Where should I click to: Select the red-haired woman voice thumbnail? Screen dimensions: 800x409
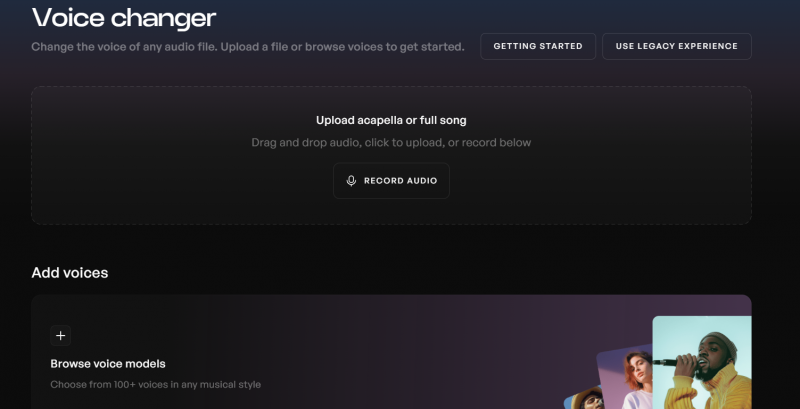coord(624,375)
